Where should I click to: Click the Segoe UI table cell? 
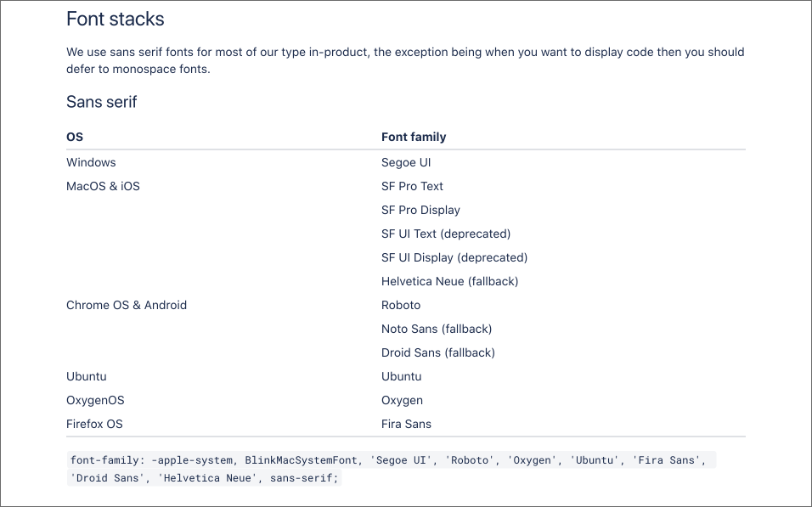406,162
